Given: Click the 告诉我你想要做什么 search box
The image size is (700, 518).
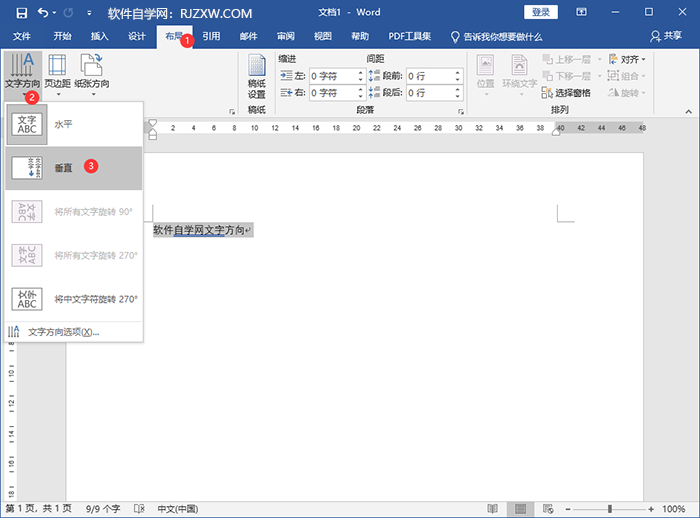Looking at the screenshot, I should click(496, 37).
